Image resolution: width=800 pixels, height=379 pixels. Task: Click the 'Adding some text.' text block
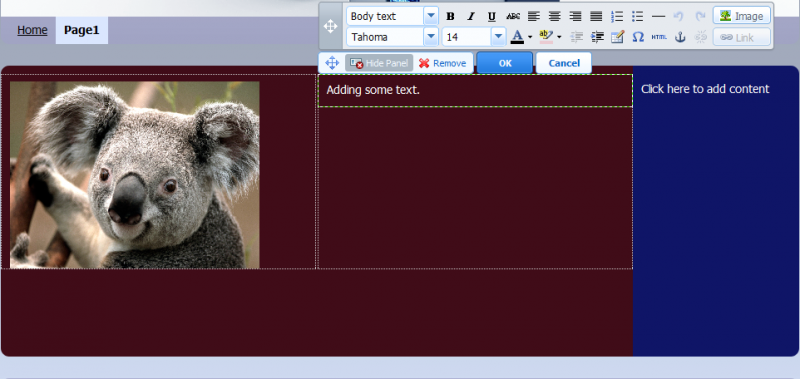click(373, 90)
